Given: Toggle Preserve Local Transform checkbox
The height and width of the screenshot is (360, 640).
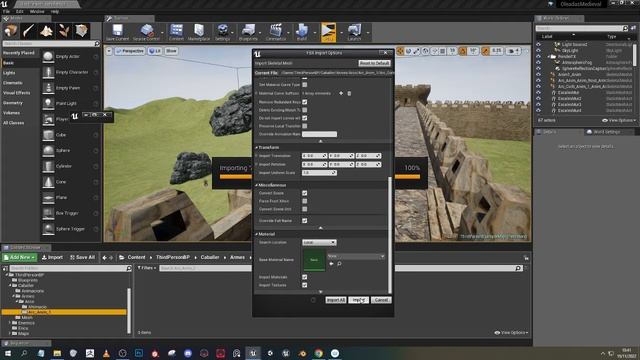Looking at the screenshot, I should pyautogui.click(x=304, y=126).
